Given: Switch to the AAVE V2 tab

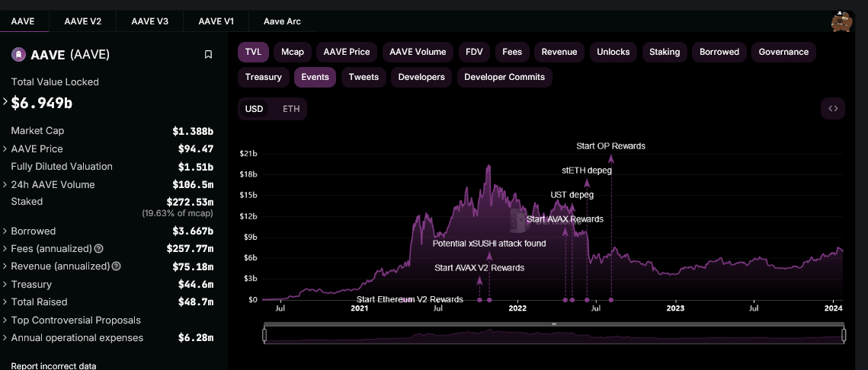Looking at the screenshot, I should [82, 21].
